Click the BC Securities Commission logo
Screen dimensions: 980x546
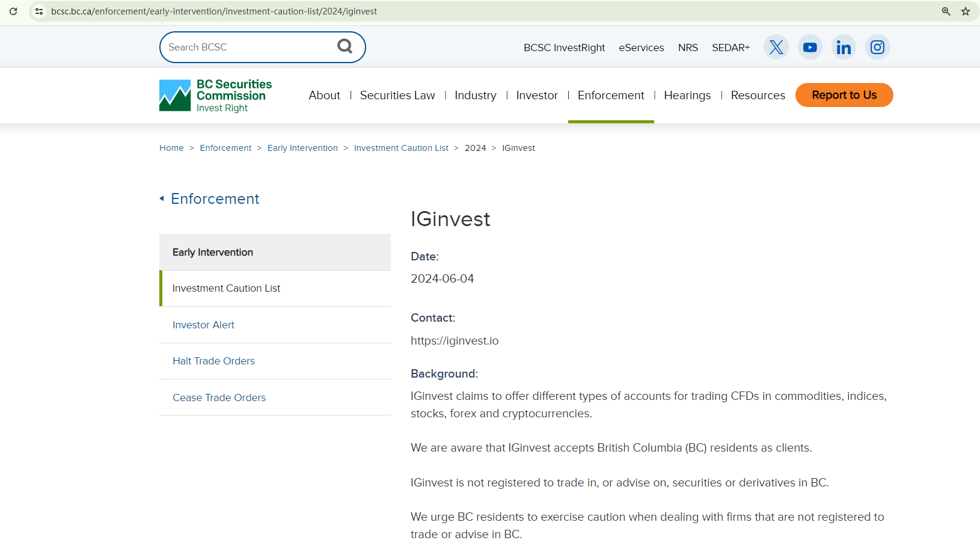[215, 96]
